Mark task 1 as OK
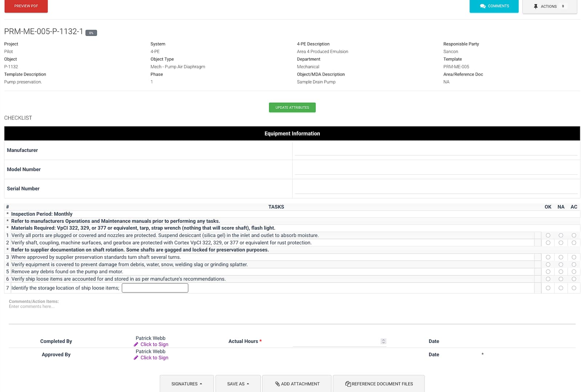 [548, 235]
